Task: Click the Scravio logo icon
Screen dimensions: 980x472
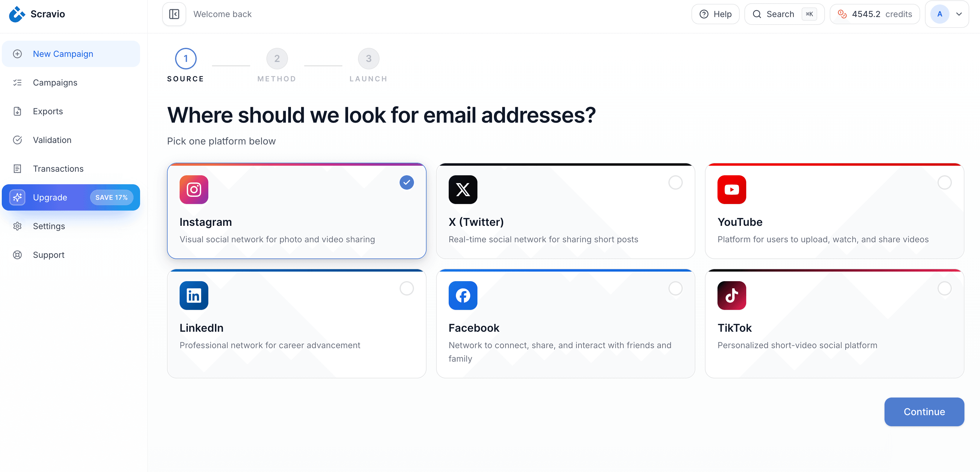Action: click(17, 14)
